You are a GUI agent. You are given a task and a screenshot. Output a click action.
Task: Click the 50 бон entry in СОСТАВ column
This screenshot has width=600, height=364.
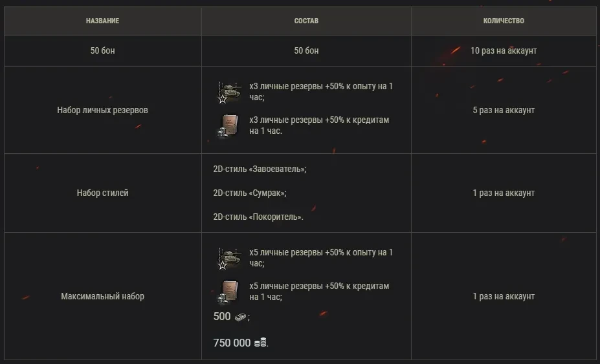306,50
